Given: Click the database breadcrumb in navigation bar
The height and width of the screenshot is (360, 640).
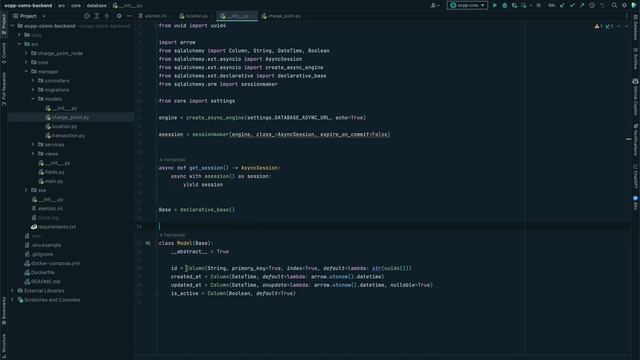Looking at the screenshot, I should [x=96, y=6].
